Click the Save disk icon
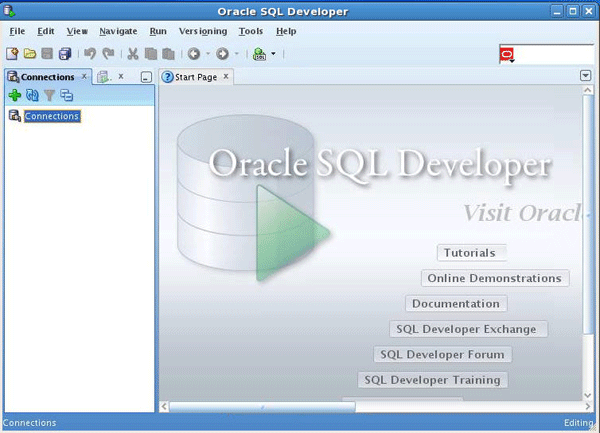The image size is (600, 433). 47,54
